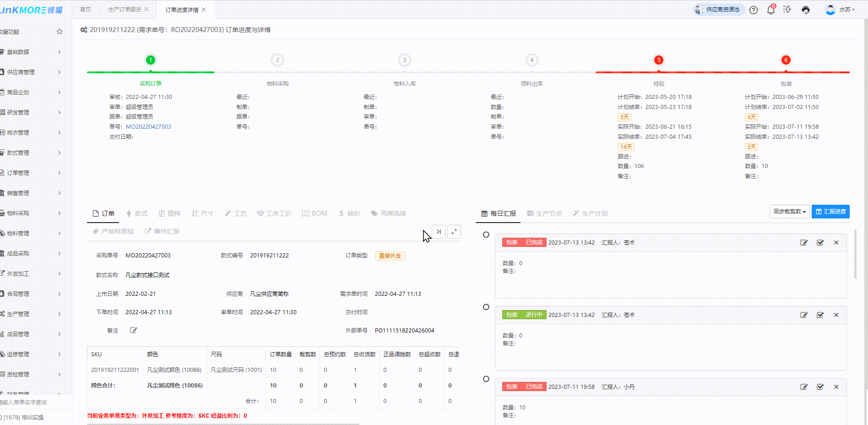This screenshot has width=868, height=425.
Task: Click the 供应商资源池 button
Action: tap(717, 10)
